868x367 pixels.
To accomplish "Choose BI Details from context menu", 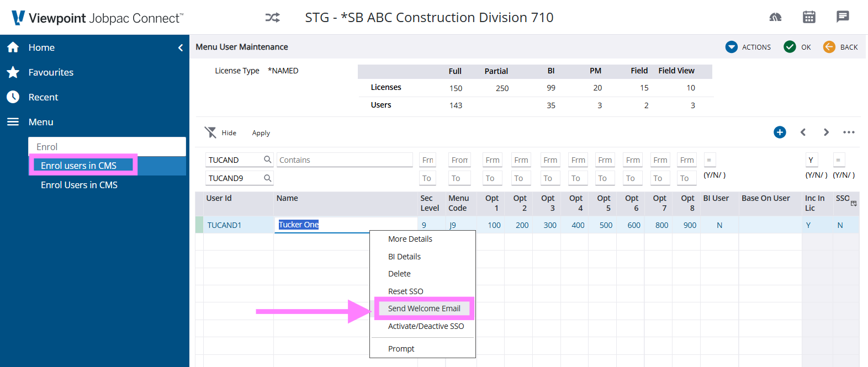I will (404, 257).
